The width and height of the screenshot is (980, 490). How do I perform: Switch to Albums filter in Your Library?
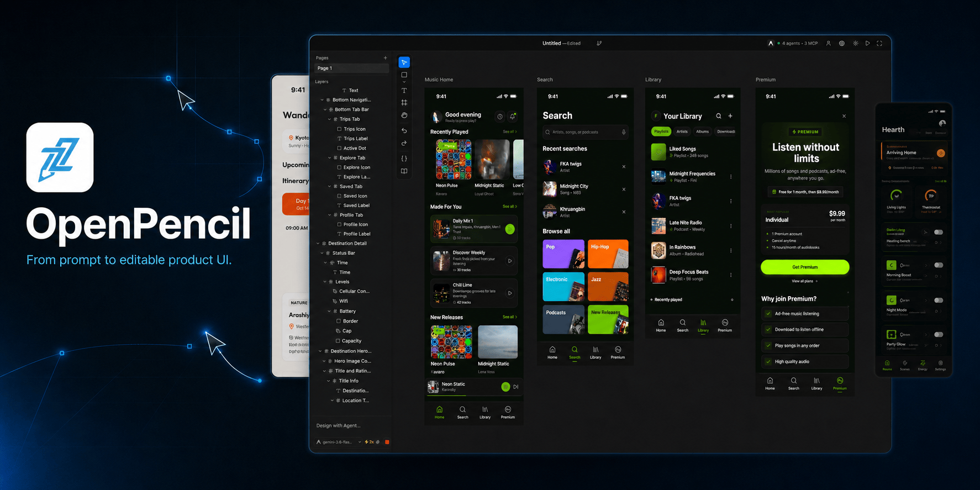[703, 131]
